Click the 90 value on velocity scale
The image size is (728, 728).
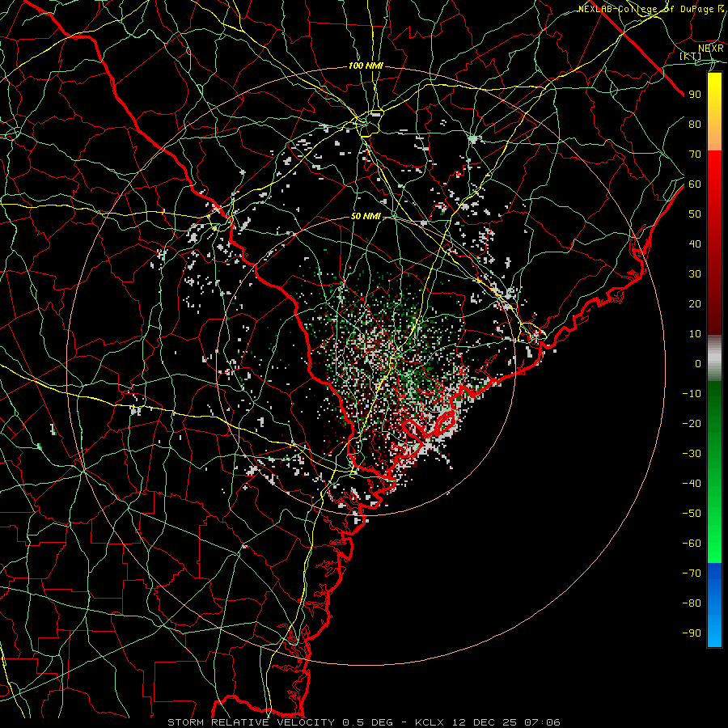[695, 95]
